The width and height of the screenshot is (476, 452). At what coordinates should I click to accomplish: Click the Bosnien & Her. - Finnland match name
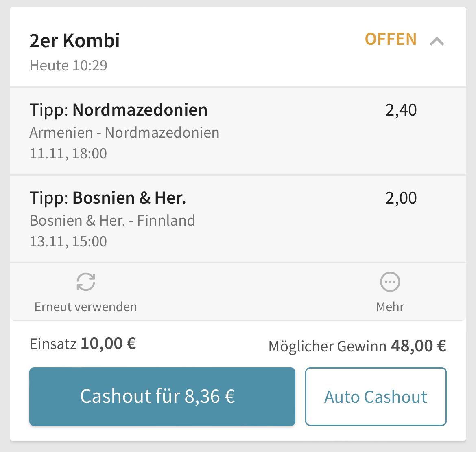tap(112, 221)
